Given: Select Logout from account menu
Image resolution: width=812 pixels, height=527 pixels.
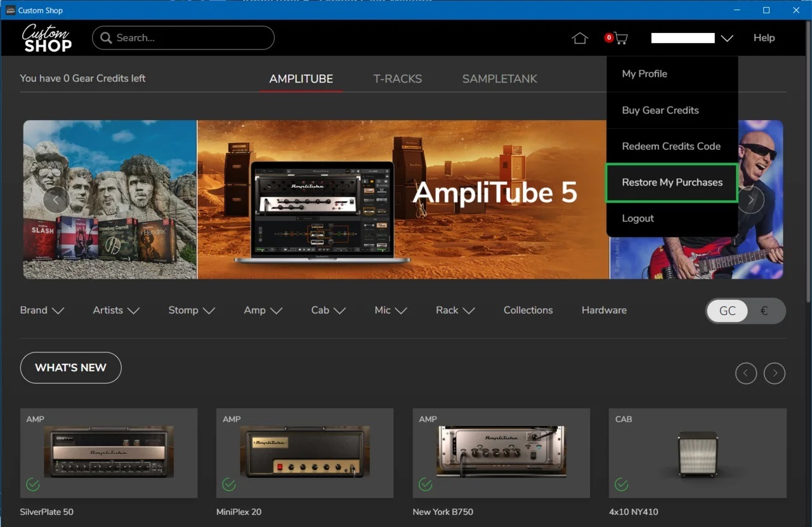Looking at the screenshot, I should [672, 218].
